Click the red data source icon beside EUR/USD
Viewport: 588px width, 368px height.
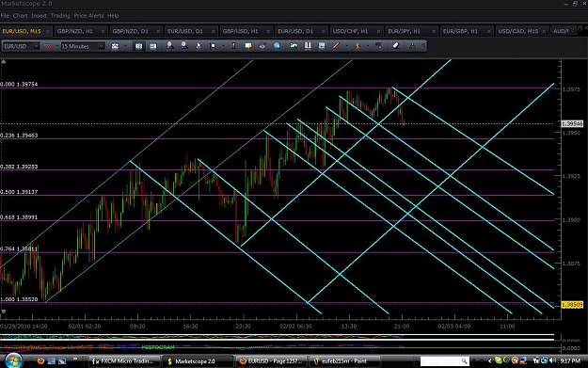47,46
